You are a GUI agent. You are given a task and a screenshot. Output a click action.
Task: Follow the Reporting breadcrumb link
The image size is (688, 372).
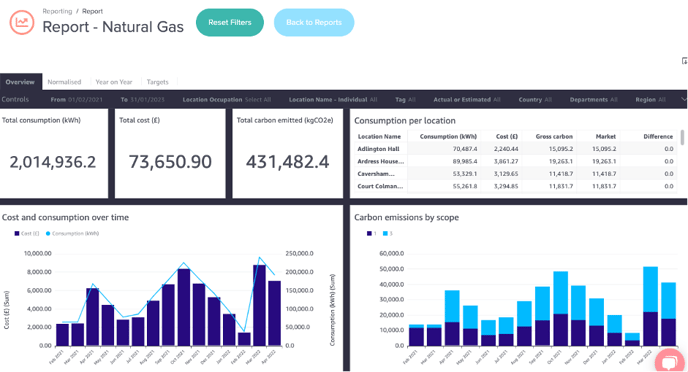click(57, 11)
